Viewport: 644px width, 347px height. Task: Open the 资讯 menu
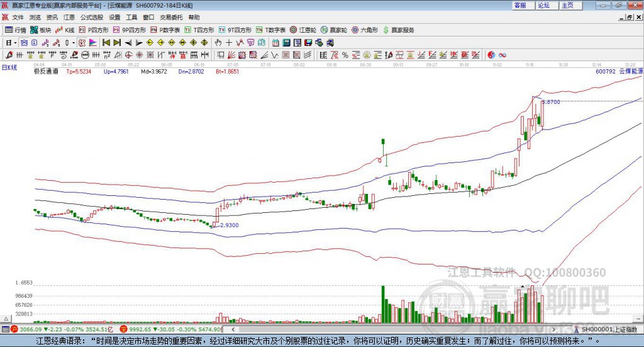click(x=52, y=17)
